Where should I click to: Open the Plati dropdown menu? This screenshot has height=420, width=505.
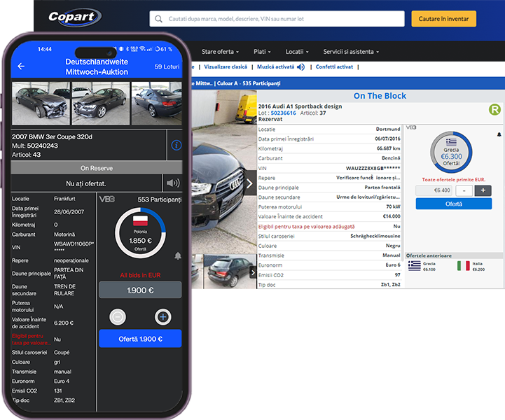(x=262, y=52)
